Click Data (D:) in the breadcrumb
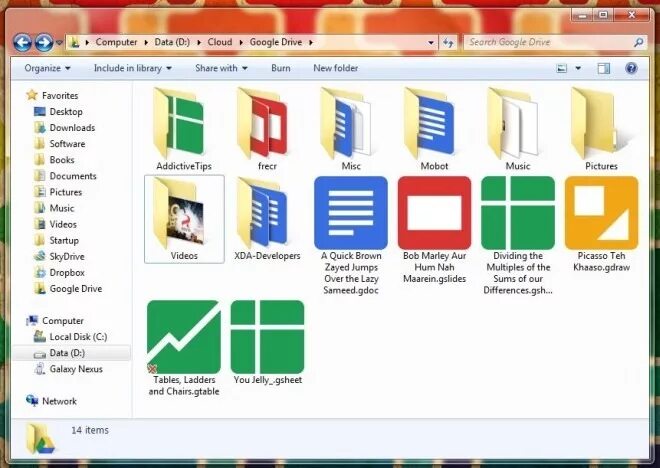 click(172, 42)
